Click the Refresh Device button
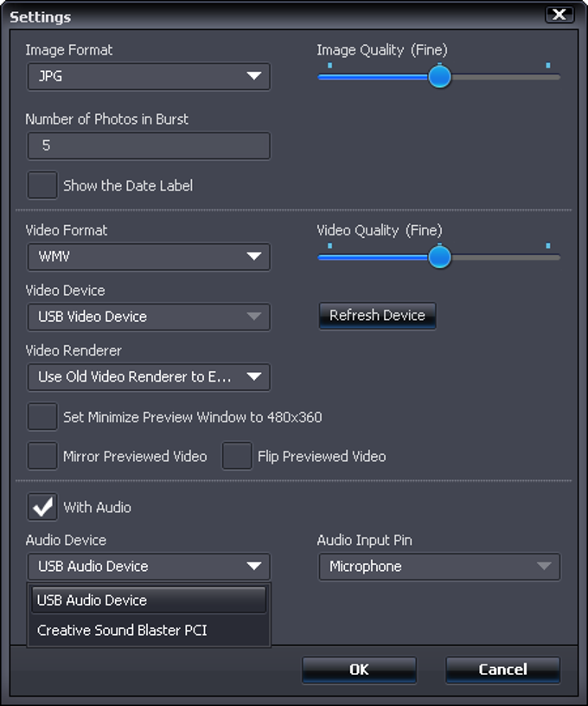Image resolution: width=588 pixels, height=706 pixels. (x=377, y=315)
